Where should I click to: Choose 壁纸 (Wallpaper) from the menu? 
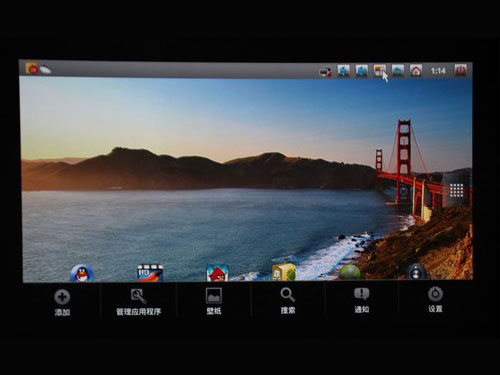coord(214,301)
